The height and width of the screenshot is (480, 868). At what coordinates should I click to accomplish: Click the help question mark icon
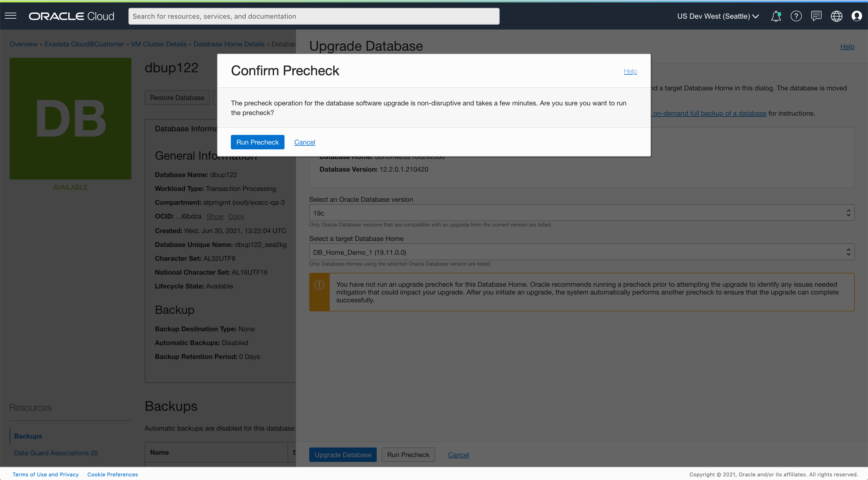click(796, 16)
